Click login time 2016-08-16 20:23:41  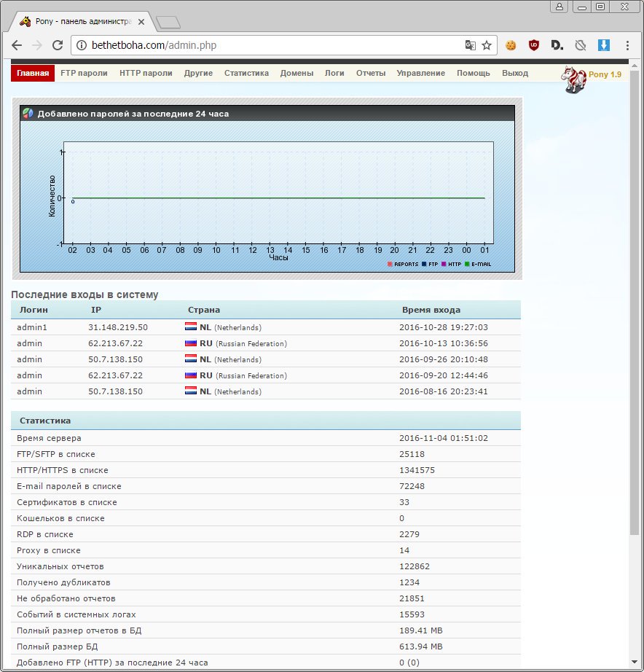click(x=444, y=391)
